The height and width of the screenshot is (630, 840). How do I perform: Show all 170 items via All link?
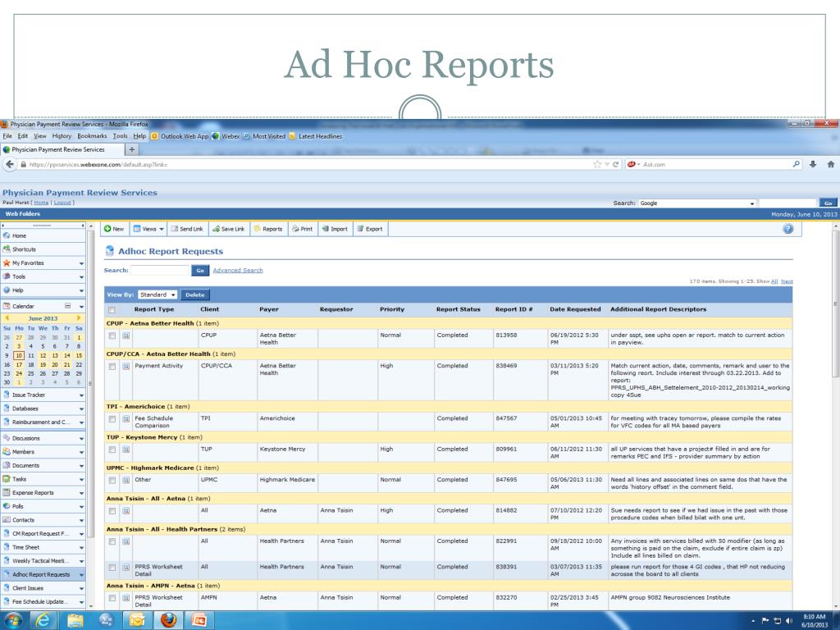[x=774, y=281]
